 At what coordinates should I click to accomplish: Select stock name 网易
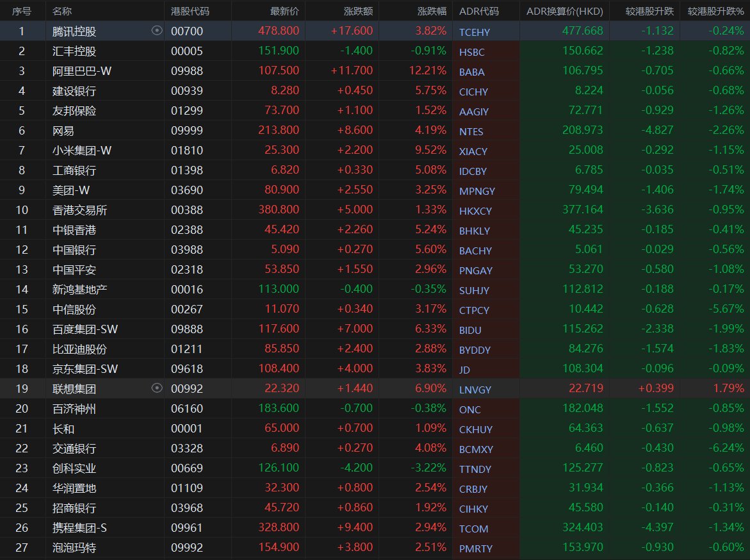pyautogui.click(x=63, y=130)
